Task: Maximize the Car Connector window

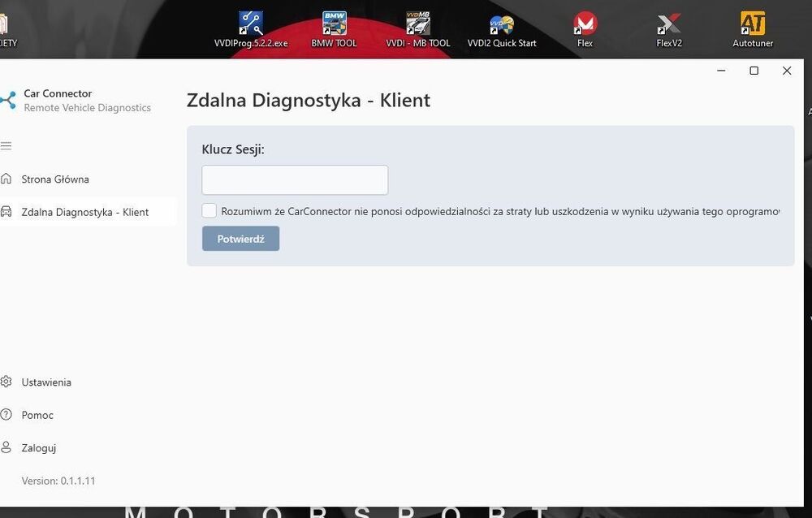Action: pyautogui.click(x=754, y=71)
